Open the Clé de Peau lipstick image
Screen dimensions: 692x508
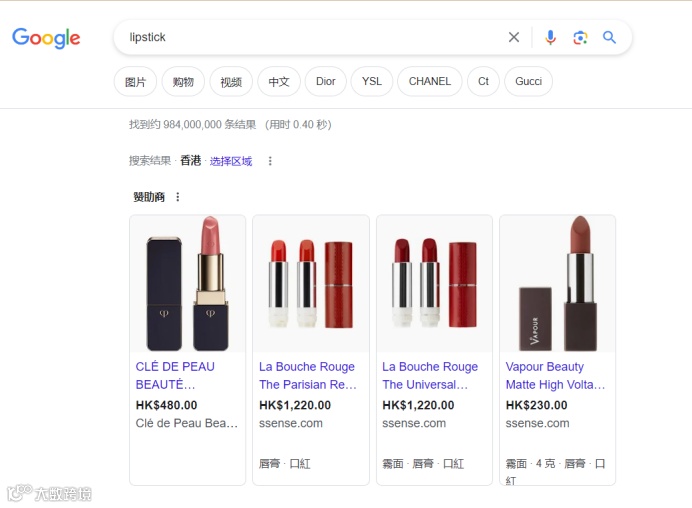188,283
